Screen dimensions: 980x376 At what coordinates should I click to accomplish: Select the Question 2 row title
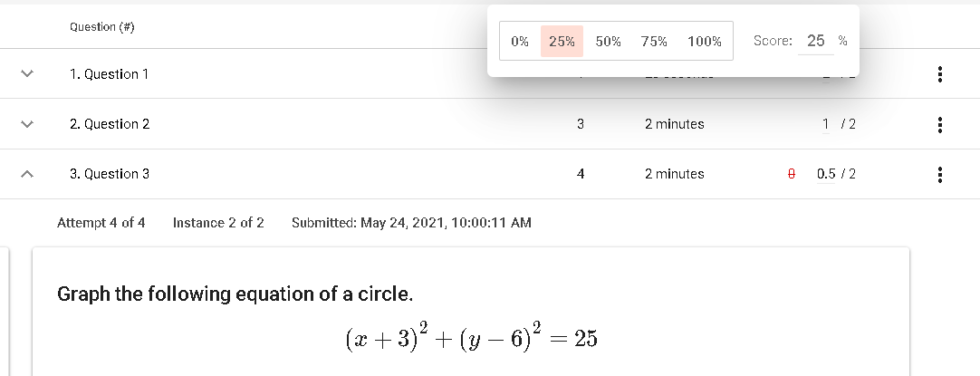[110, 124]
